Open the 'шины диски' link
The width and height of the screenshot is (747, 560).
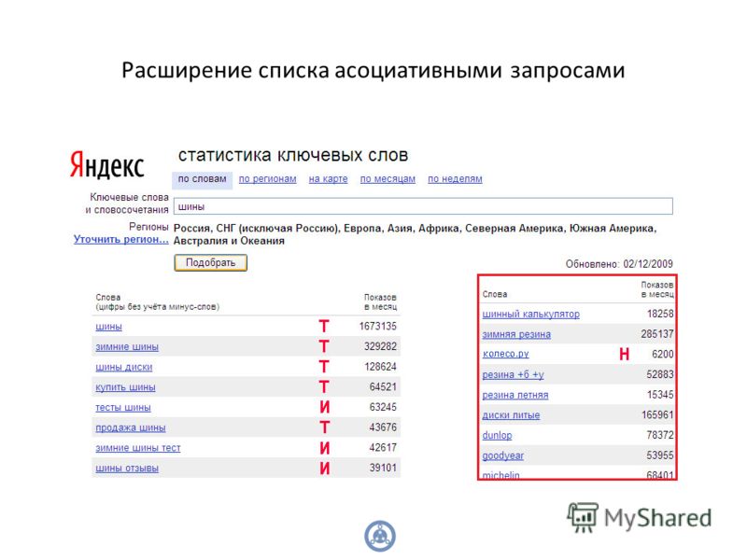(x=124, y=367)
